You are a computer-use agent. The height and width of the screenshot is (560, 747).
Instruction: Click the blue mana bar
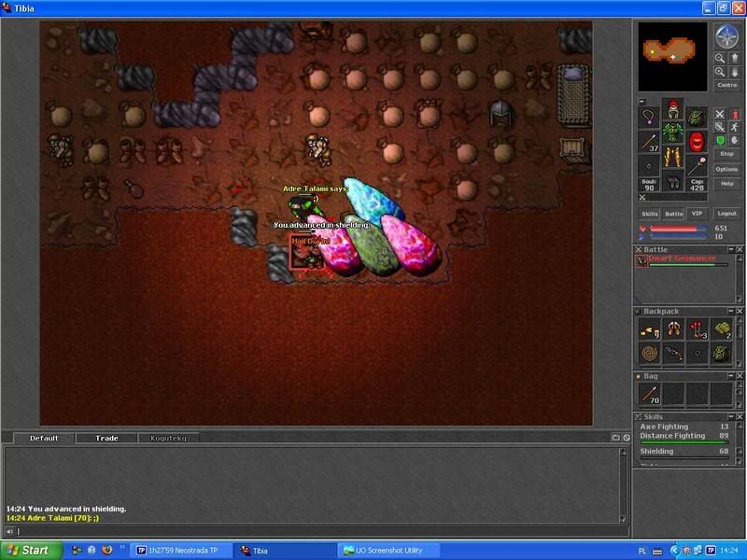point(678,237)
